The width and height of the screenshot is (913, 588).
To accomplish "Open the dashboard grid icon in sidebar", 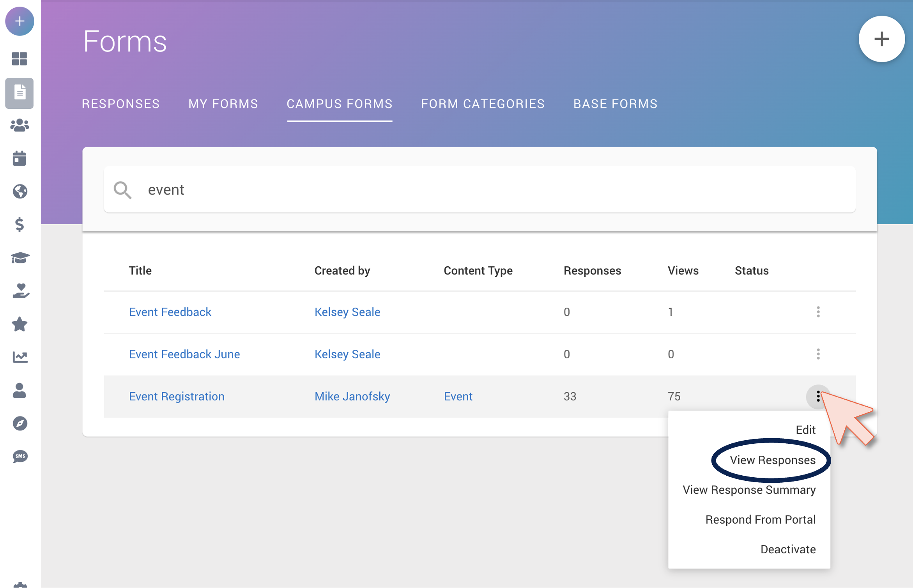I will pyautogui.click(x=19, y=59).
